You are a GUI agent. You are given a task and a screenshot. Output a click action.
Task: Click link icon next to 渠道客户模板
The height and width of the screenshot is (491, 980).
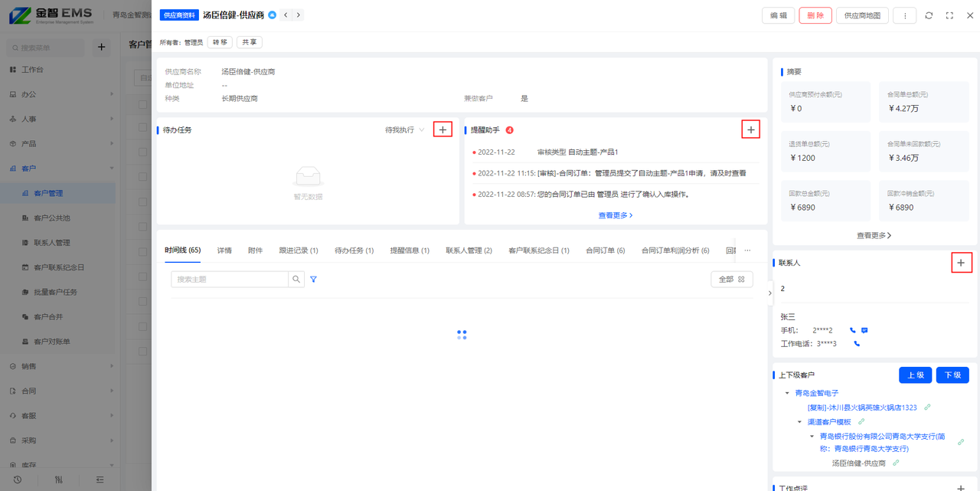click(x=861, y=422)
